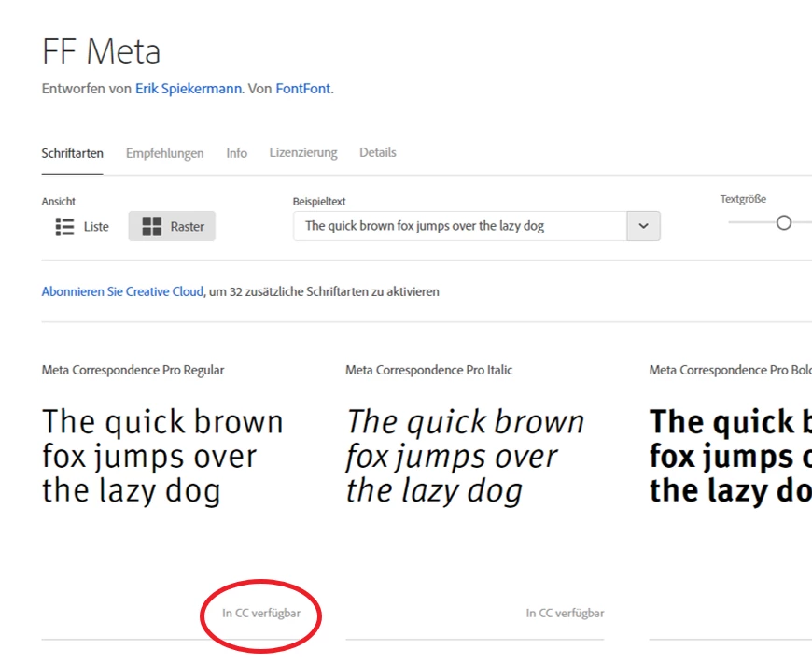Viewport: 812px width, 664px height.
Task: Click In CC verfügbar under Italic
Action: pyautogui.click(x=565, y=614)
